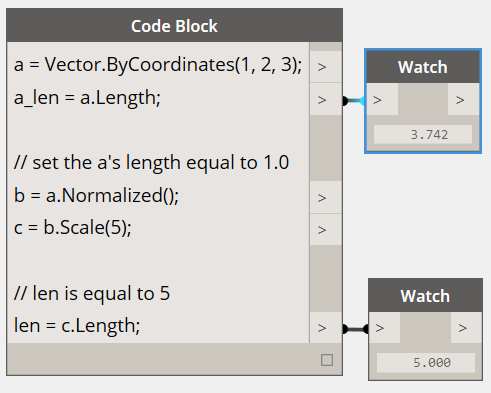Click the black wire from len port
The height and width of the screenshot is (393, 491).
(x=356, y=329)
